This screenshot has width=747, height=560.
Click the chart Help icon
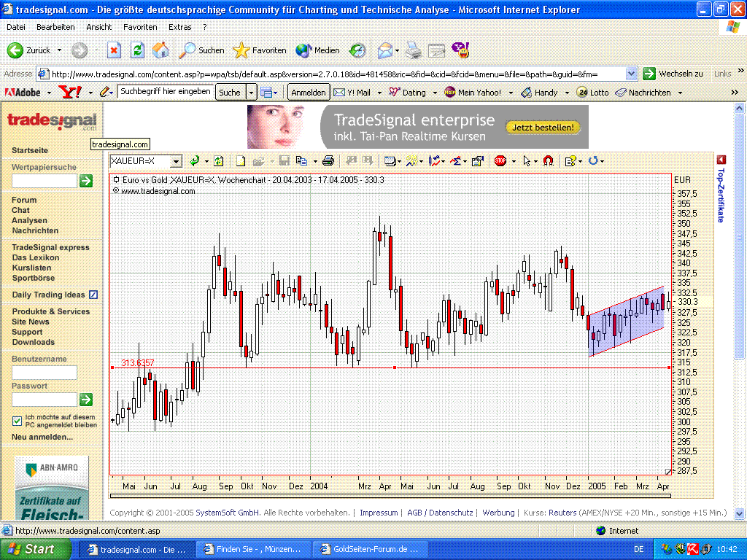pos(570,161)
